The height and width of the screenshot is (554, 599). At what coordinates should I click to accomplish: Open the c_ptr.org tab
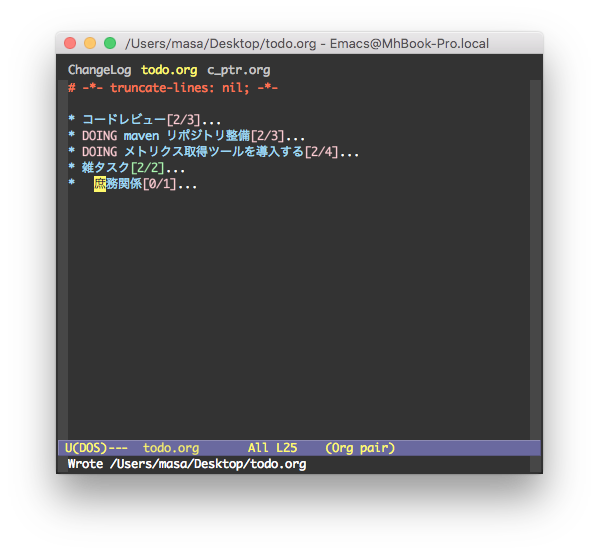[239, 70]
